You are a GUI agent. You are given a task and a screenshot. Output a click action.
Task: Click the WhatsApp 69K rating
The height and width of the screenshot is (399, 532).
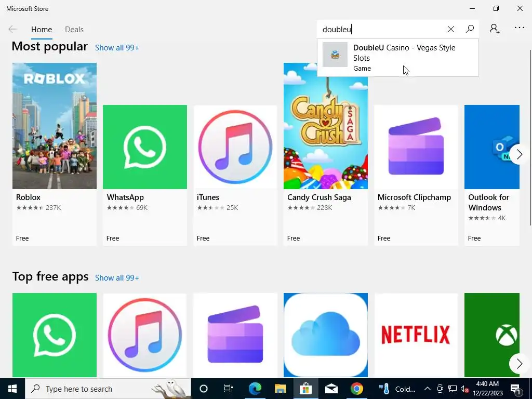[127, 208]
